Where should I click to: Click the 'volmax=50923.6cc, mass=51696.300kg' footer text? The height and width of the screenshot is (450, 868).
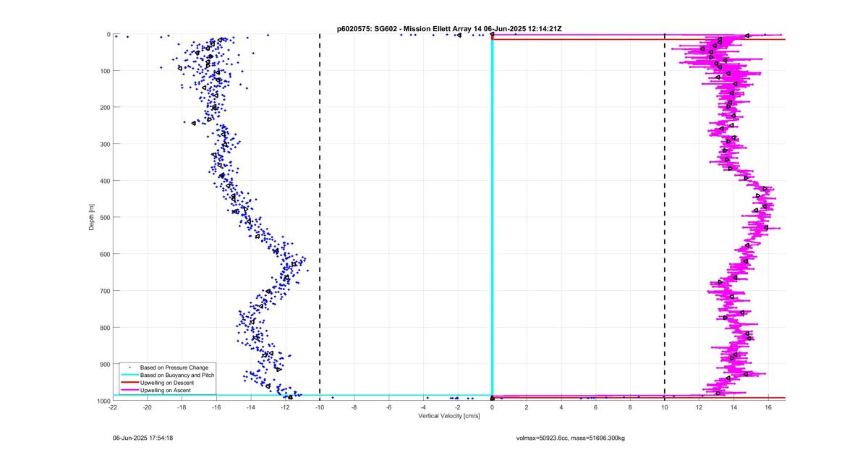click(571, 438)
